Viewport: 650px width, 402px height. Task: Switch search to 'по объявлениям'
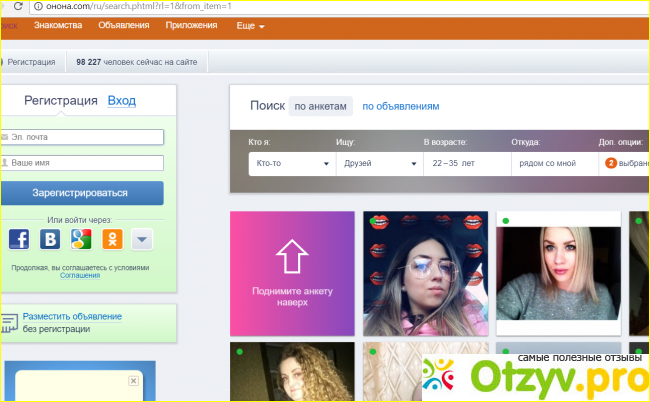[400, 106]
